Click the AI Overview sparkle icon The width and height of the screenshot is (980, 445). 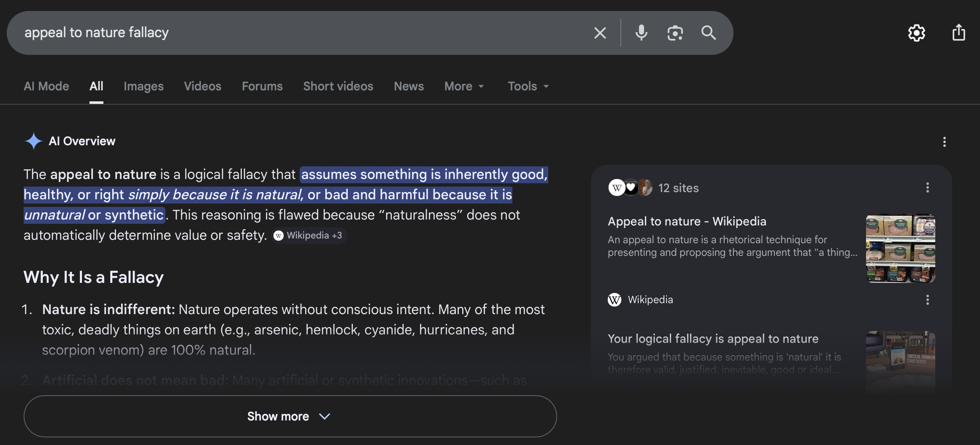pos(33,141)
